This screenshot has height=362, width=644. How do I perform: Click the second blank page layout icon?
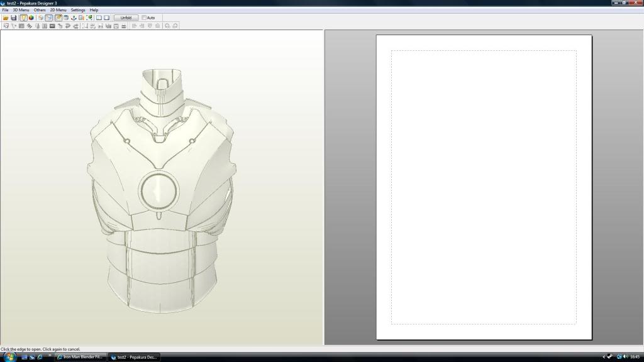[x=107, y=18]
